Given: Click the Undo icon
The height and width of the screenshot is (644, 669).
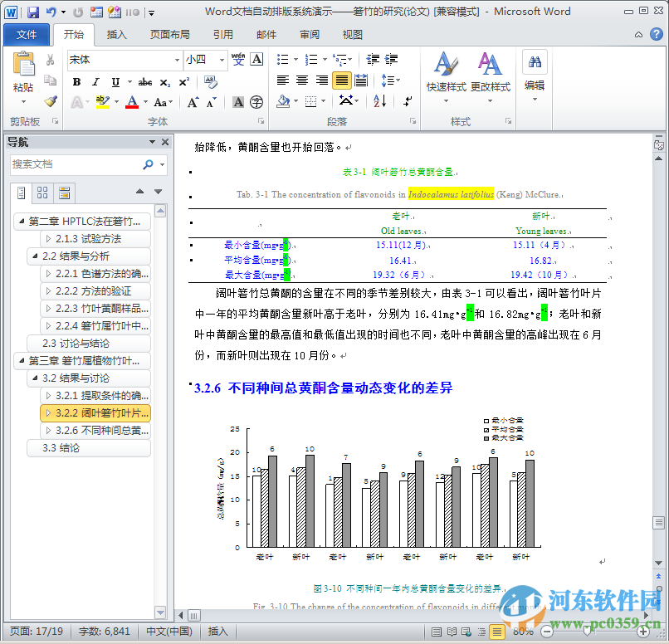Looking at the screenshot, I should pos(51,10).
